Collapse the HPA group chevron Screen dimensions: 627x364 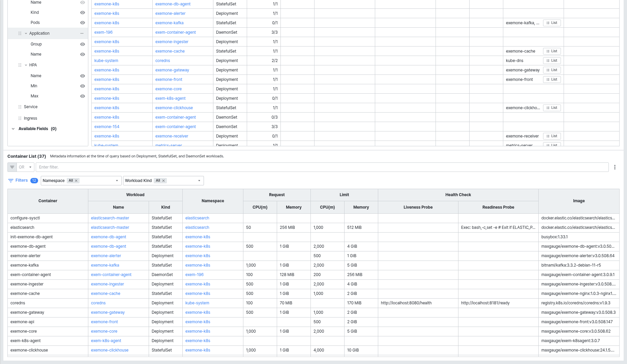tap(26, 65)
